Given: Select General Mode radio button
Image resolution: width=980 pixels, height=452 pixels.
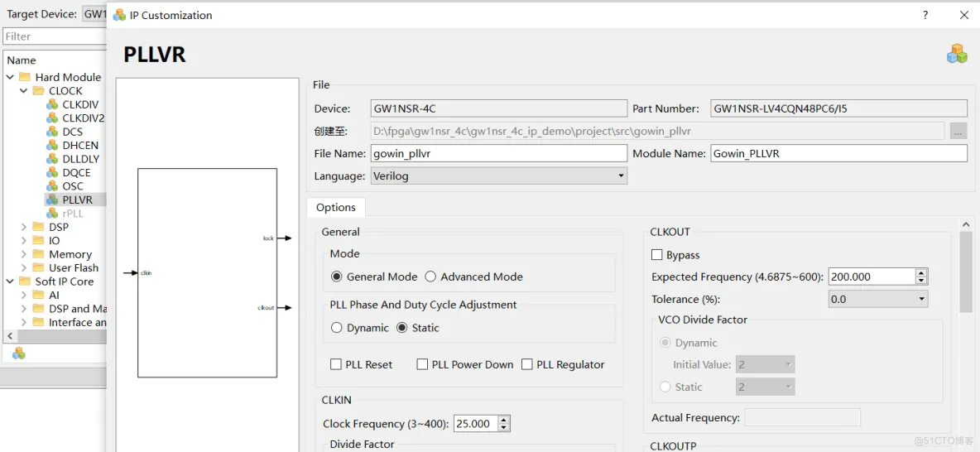Looking at the screenshot, I should [337, 276].
